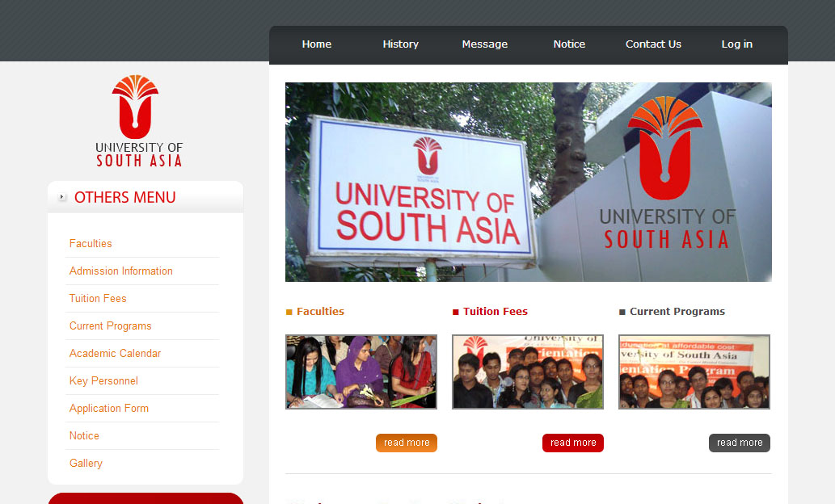Open the Current Programs thumbnail photo
The image size is (835, 504).
[694, 372]
